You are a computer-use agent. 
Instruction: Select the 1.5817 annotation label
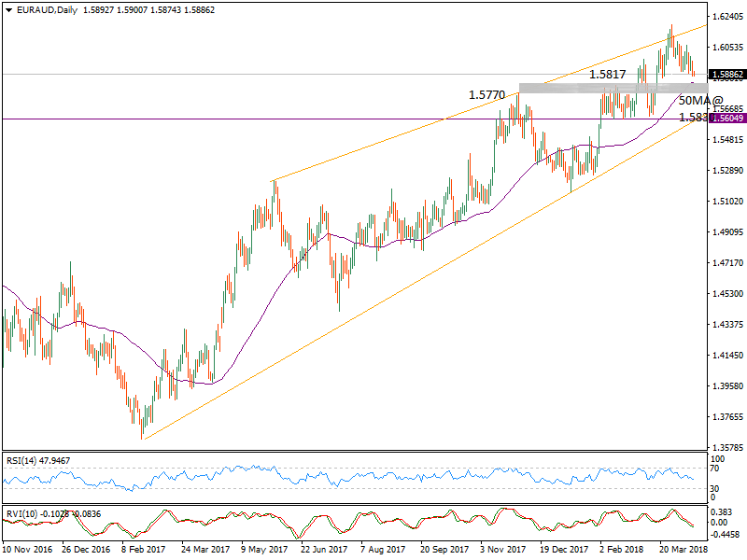click(608, 75)
